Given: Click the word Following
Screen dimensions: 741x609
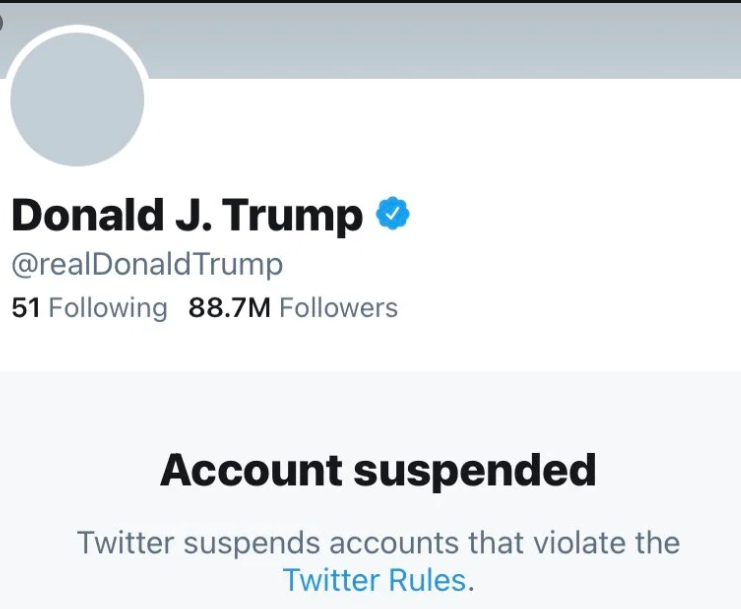Looking at the screenshot, I should 108,309.
